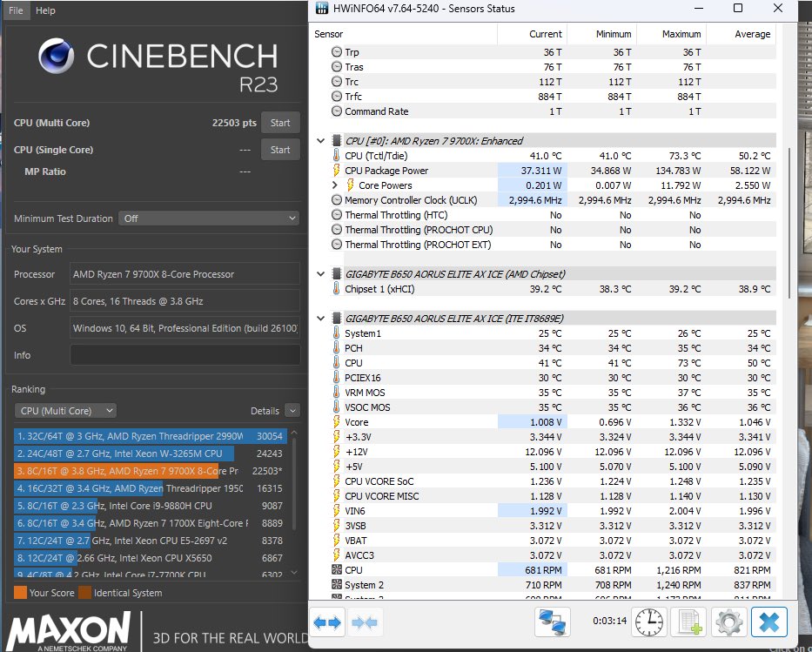Select the Ryzen 7 9700X ranking entry

pos(151,471)
